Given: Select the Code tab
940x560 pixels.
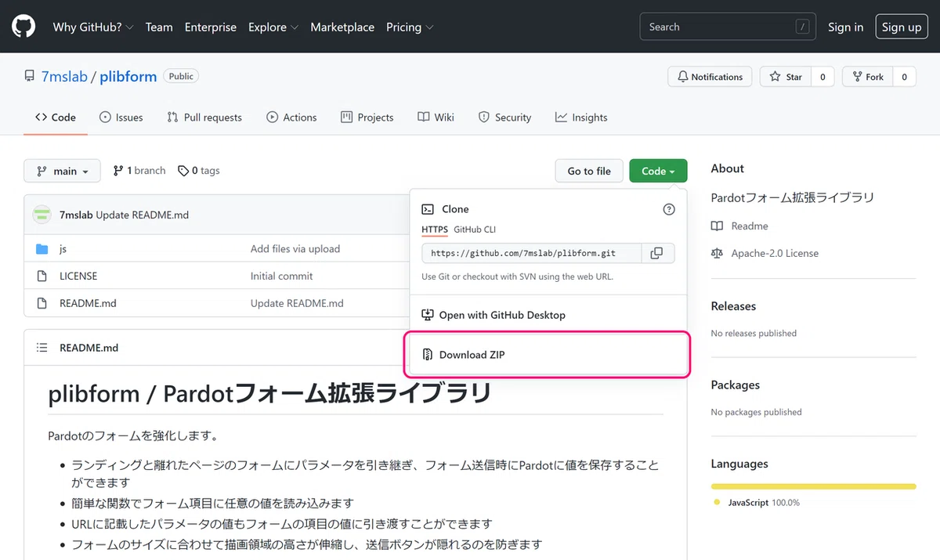Looking at the screenshot, I should pos(55,117).
